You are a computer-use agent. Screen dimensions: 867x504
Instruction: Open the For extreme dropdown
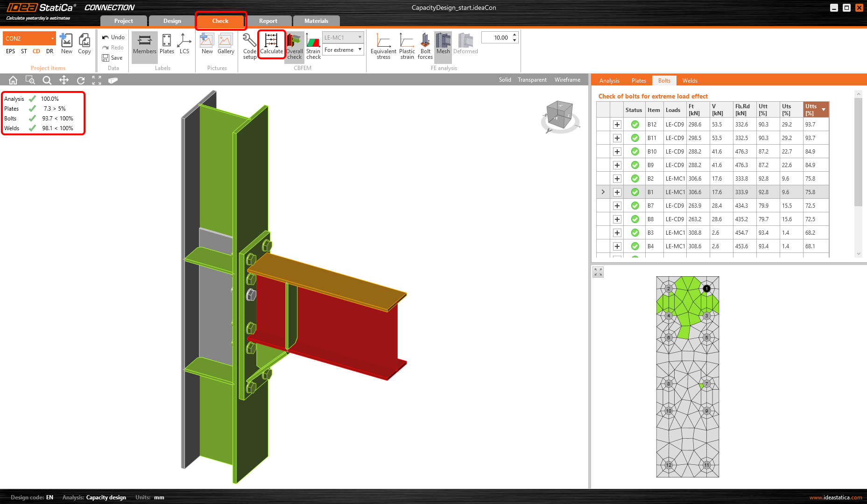click(343, 50)
